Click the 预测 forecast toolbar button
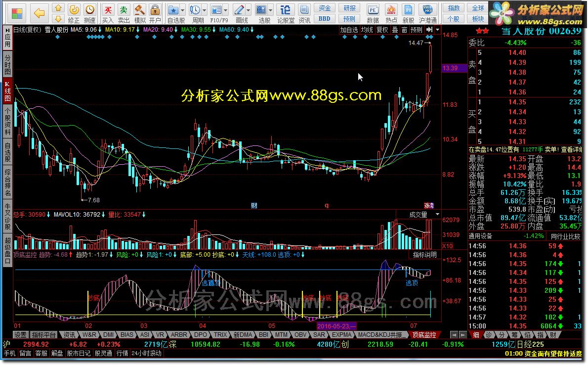The width and height of the screenshot is (588, 365). point(349,18)
